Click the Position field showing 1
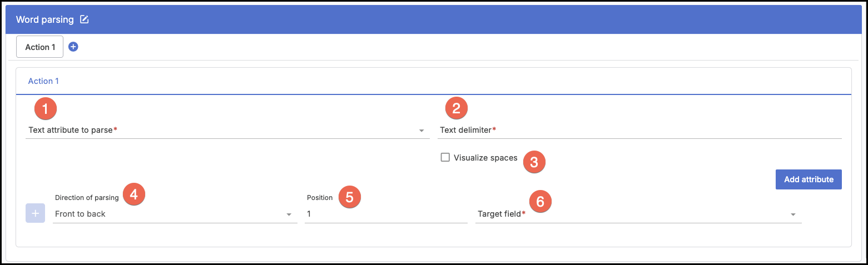Image resolution: width=868 pixels, height=265 pixels. [386, 214]
